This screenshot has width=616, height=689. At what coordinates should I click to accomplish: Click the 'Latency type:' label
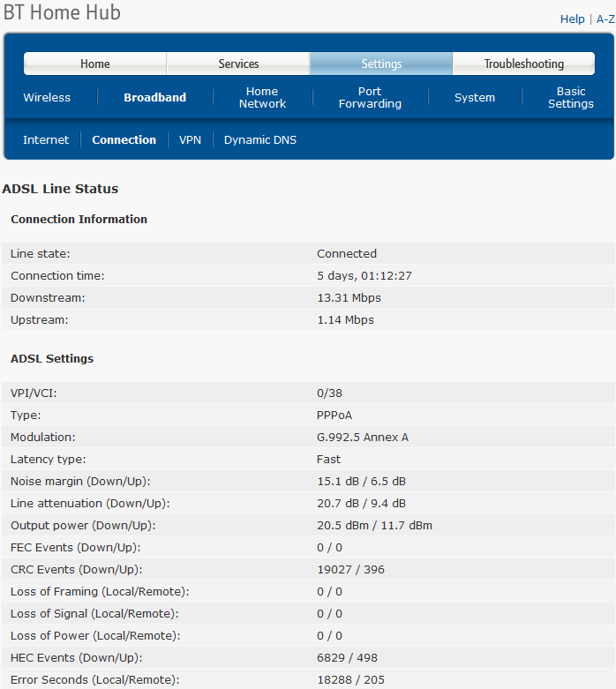click(x=49, y=459)
